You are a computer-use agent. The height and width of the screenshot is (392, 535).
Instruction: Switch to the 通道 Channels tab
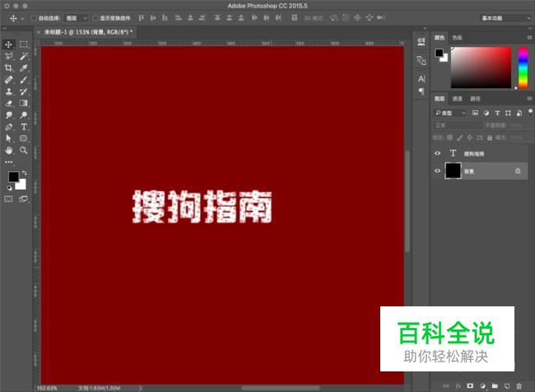click(x=457, y=99)
